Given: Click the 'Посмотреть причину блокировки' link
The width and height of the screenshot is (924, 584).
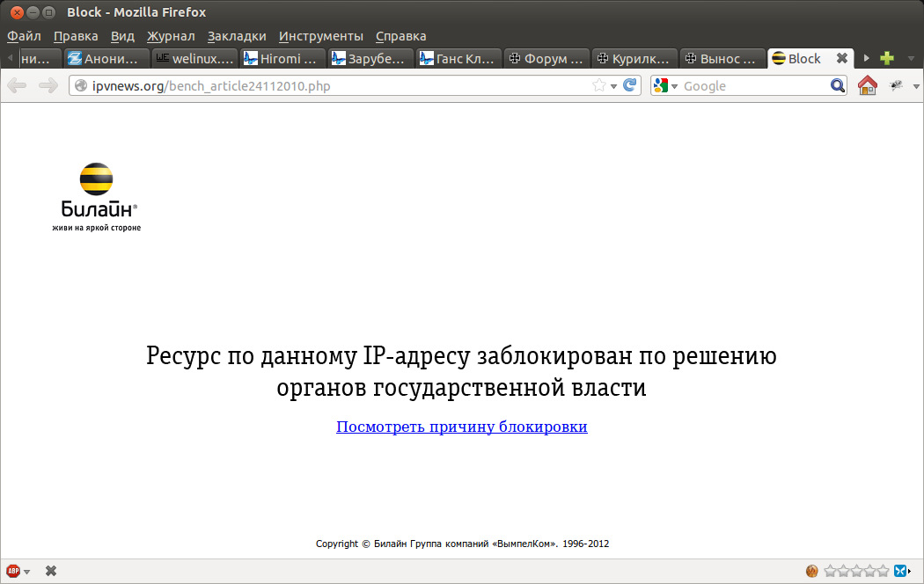Looking at the screenshot, I should coord(461,427).
